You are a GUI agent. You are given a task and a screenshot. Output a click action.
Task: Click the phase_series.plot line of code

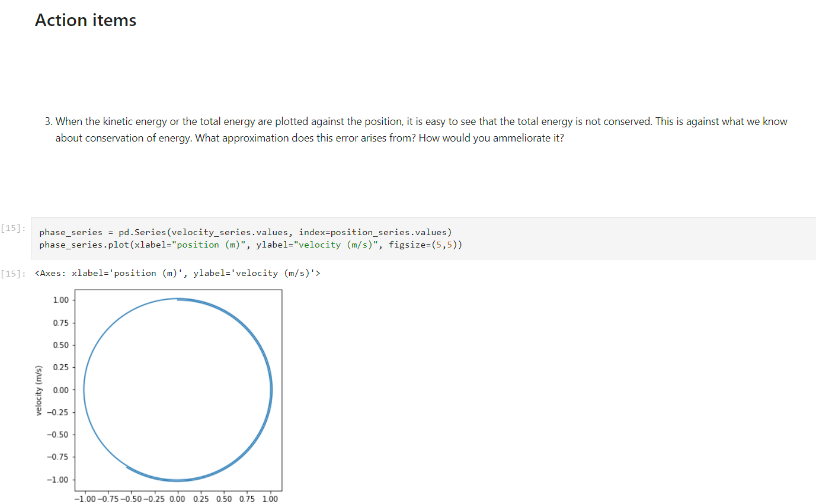pyautogui.click(x=249, y=244)
